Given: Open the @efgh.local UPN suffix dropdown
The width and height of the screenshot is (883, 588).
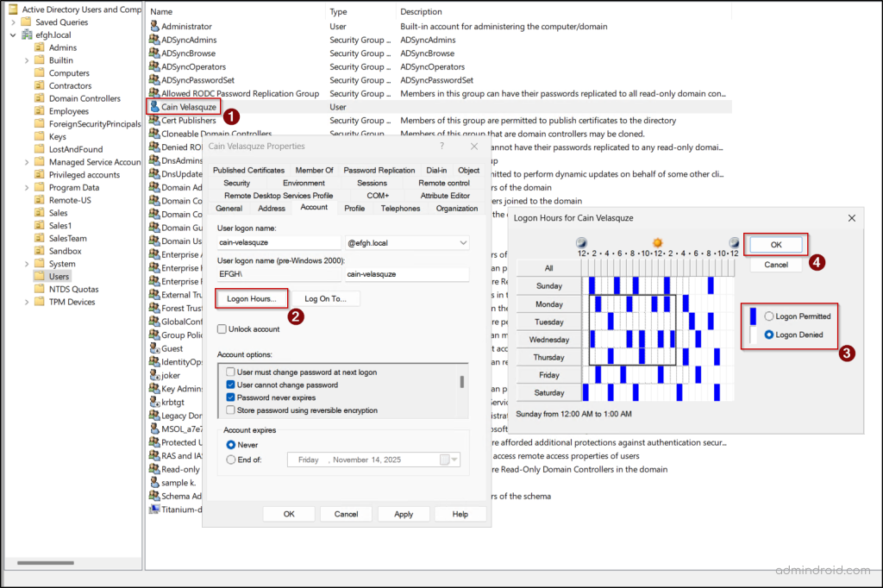Looking at the screenshot, I should 463,244.
